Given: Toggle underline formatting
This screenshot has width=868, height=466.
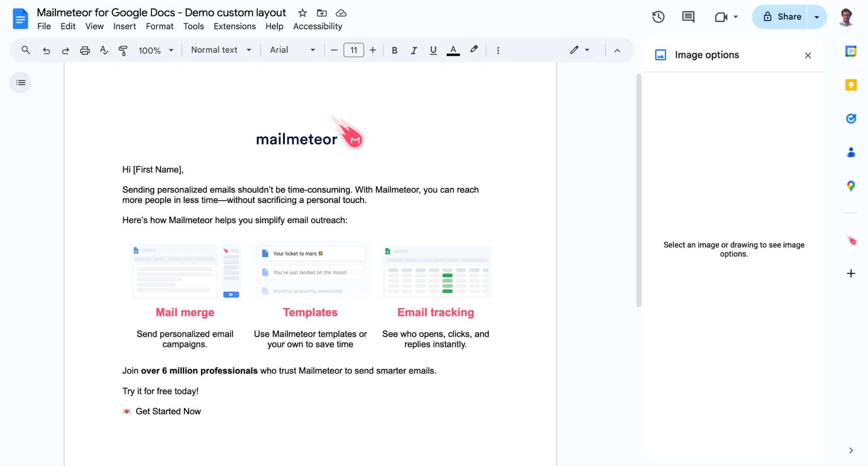Looking at the screenshot, I should point(433,50).
